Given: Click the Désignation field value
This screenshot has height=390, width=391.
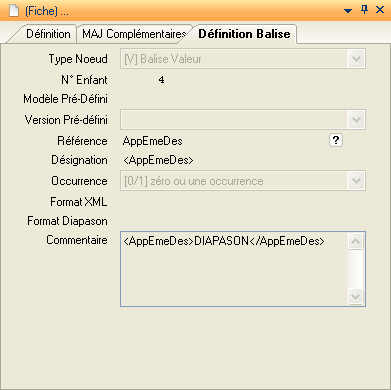Looking at the screenshot, I should (x=158, y=160).
